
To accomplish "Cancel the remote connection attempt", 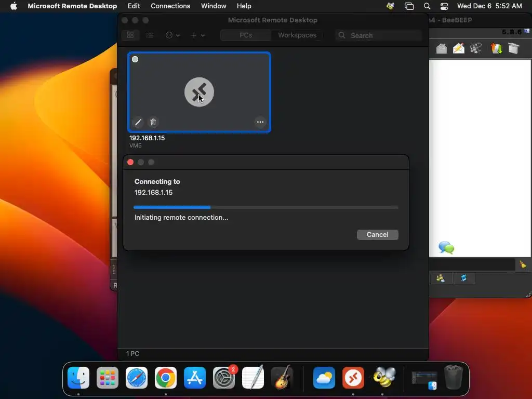I will pos(377,234).
